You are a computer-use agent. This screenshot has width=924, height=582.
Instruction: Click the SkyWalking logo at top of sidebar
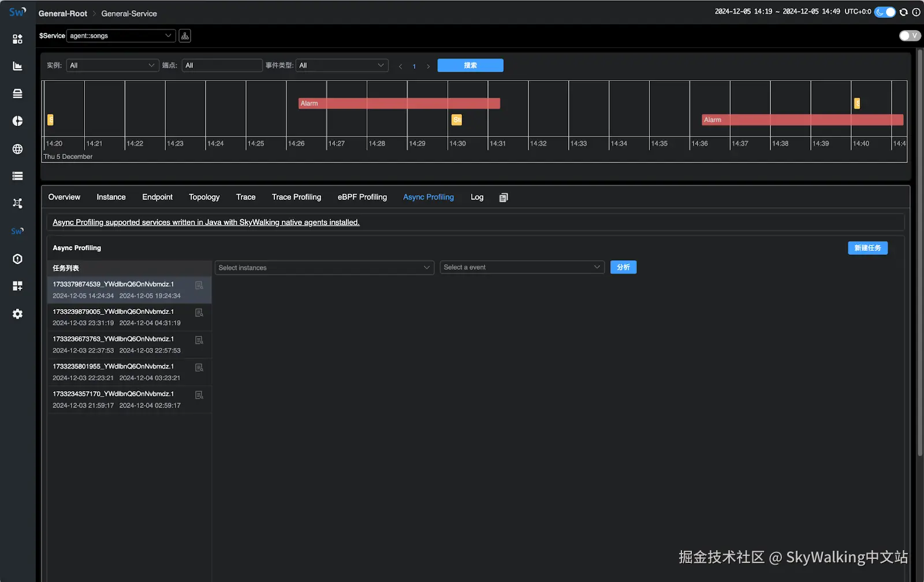[17, 12]
